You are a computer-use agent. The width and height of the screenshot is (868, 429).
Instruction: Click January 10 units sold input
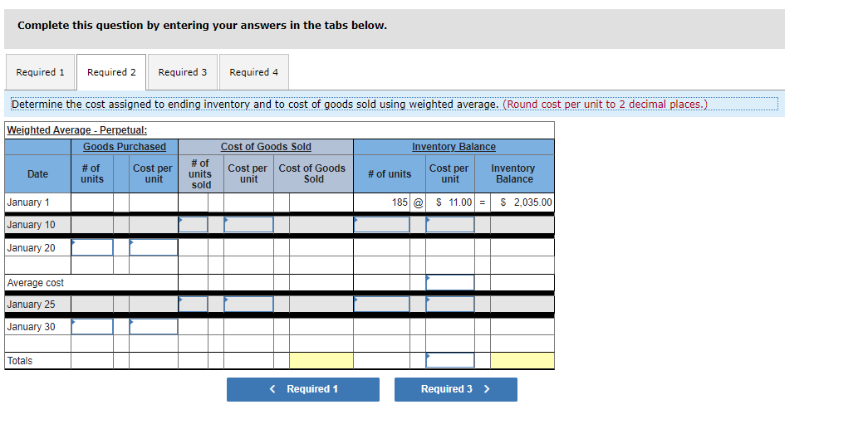click(194, 224)
